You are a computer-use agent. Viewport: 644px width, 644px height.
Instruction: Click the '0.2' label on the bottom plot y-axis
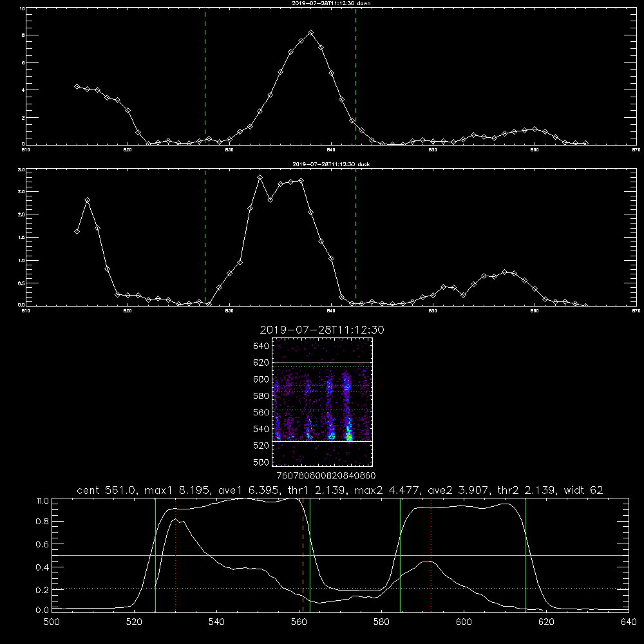(x=43, y=590)
